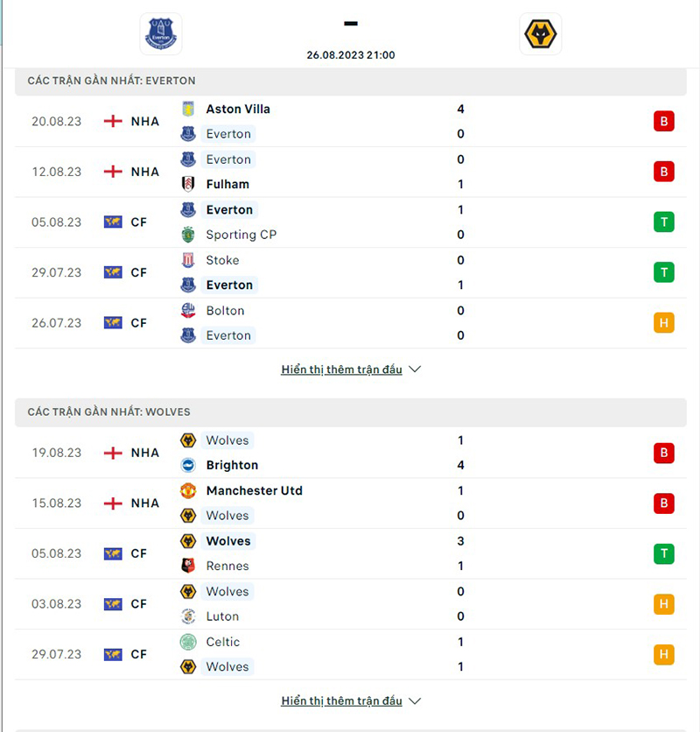Expand Everton's match list with Hiển thị thêm trận đấu

pyautogui.click(x=341, y=370)
